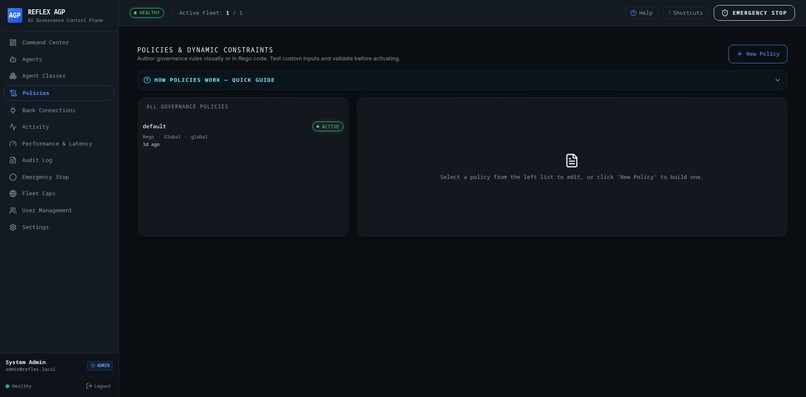Click the plus icon in New Policy
806x397 pixels.
coord(739,54)
